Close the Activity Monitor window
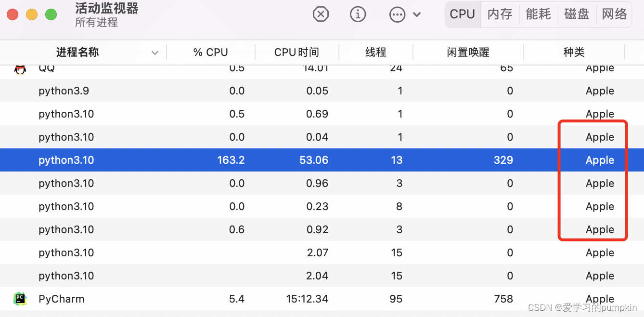The height and width of the screenshot is (317, 644). [x=12, y=14]
